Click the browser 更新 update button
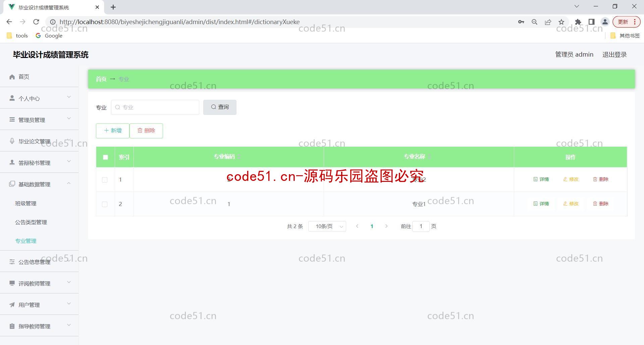 pos(627,22)
